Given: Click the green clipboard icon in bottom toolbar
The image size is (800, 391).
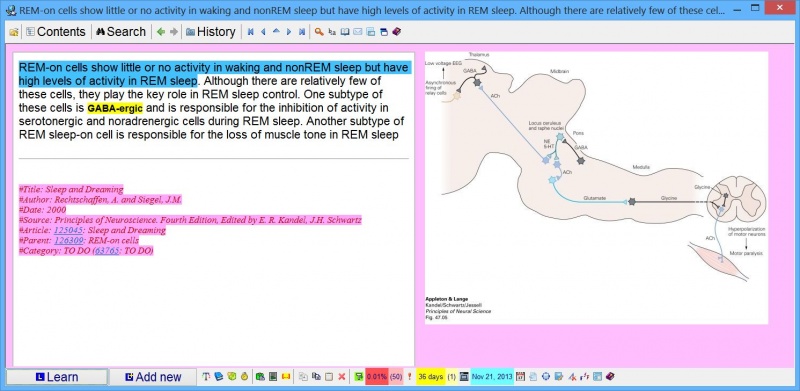Looking at the screenshot, I should coord(260,377).
